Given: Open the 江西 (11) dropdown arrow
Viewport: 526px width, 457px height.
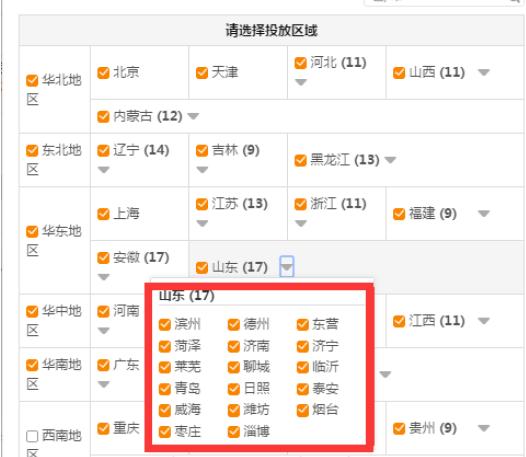Looking at the screenshot, I should (484, 321).
